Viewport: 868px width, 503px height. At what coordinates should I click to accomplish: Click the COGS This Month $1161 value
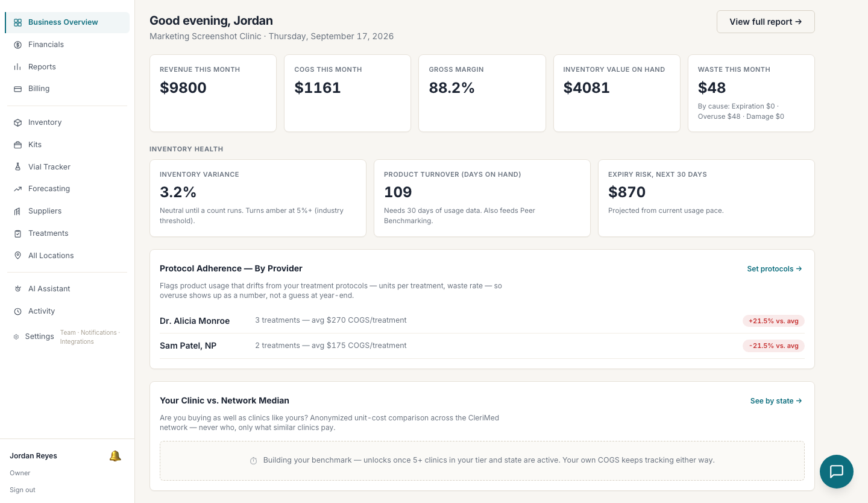tap(318, 88)
